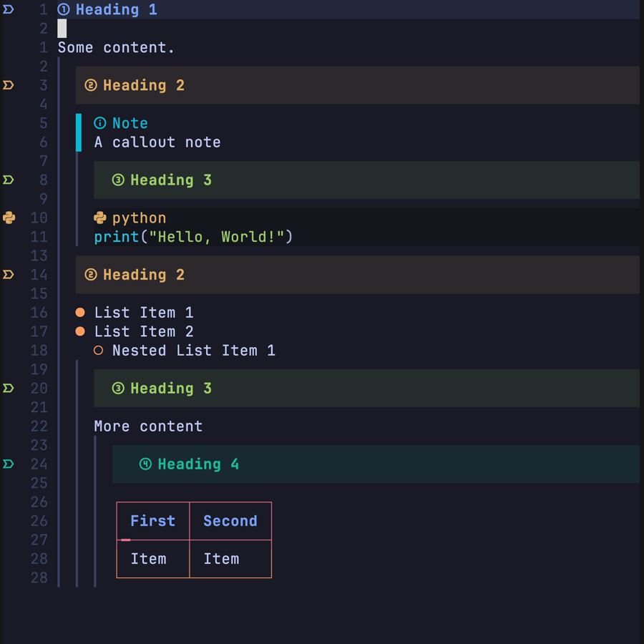Click the Python sign icon on line 10
644x644 pixels.
9,218
